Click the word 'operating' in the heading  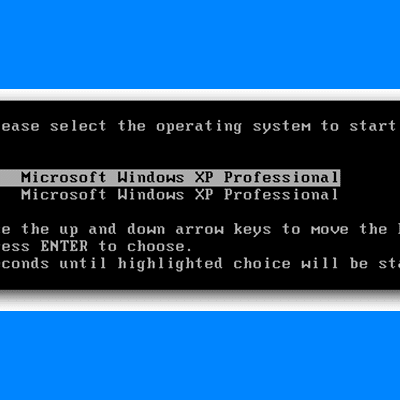[199, 127]
